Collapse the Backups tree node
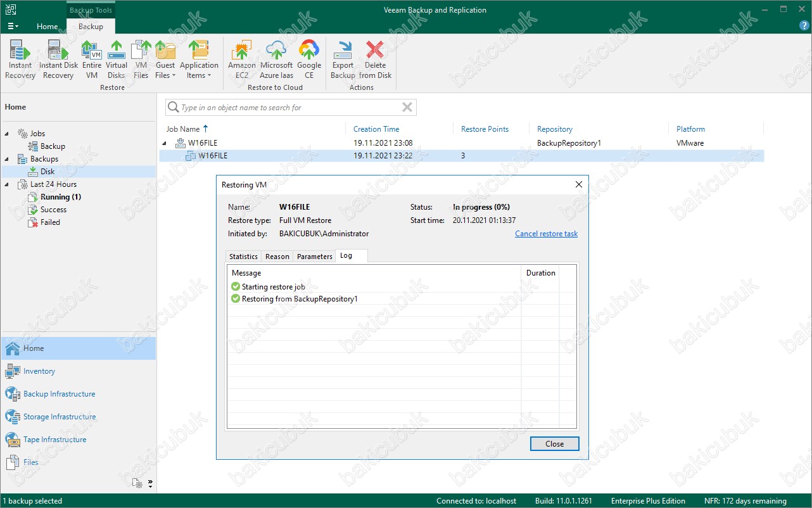This screenshot has width=812, height=508. (x=8, y=160)
